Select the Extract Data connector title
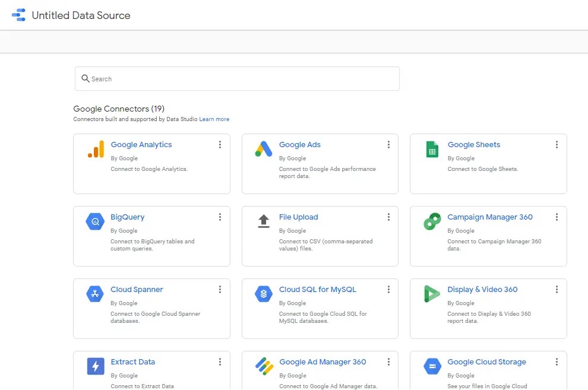The width and height of the screenshot is (588, 390). click(x=133, y=362)
